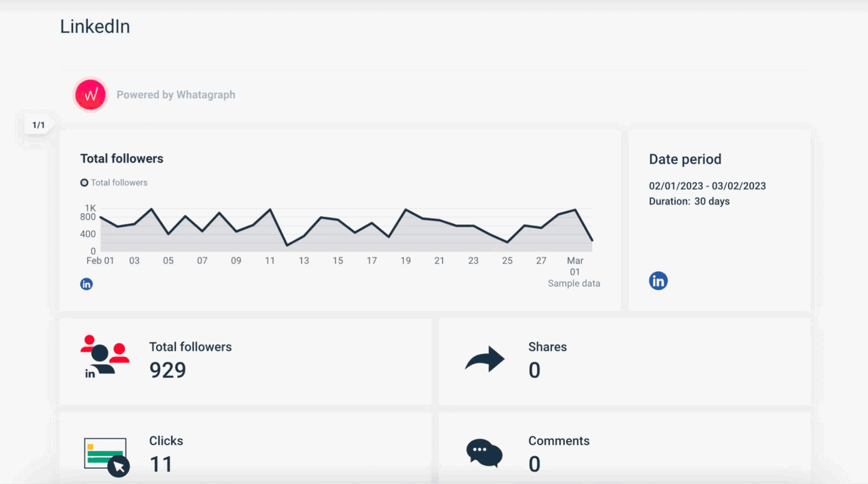
Task: Click the 1/1 page indicator
Action: tap(37, 125)
